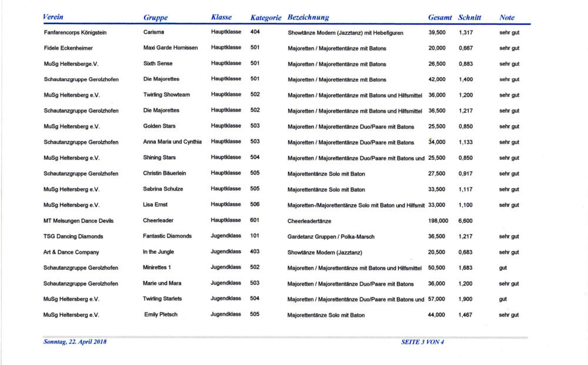Click the SEITE 3 VON 4 page indicator
The image size is (588, 365).
(x=423, y=341)
